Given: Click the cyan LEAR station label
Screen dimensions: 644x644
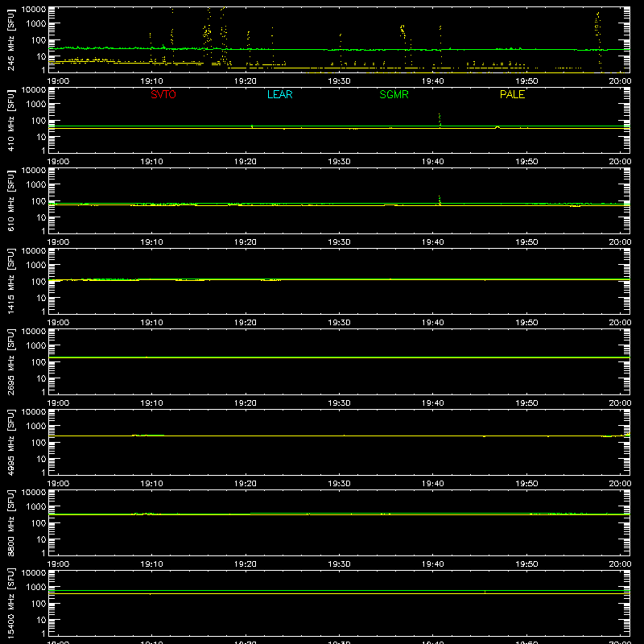Looking at the screenshot, I should click(x=279, y=94).
